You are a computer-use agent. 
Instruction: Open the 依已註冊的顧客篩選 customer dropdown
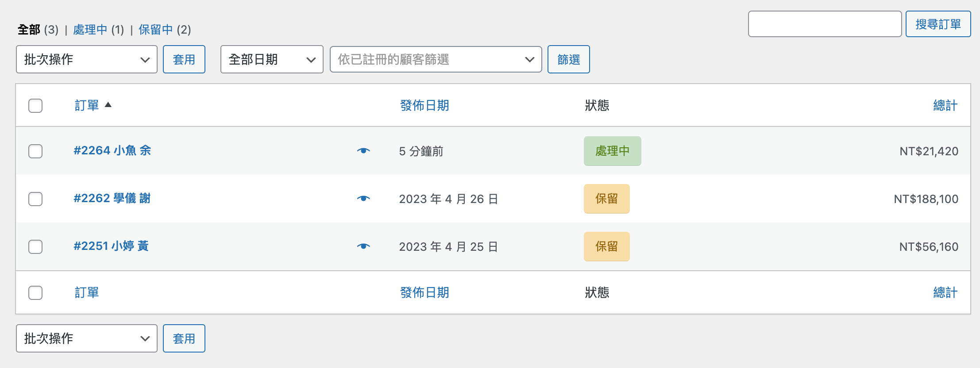coord(436,59)
